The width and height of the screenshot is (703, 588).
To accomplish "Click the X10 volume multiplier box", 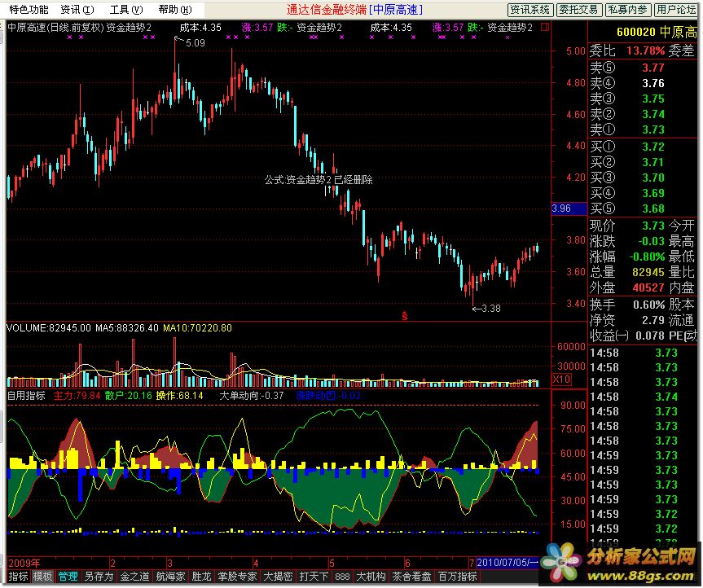I will 561,380.
